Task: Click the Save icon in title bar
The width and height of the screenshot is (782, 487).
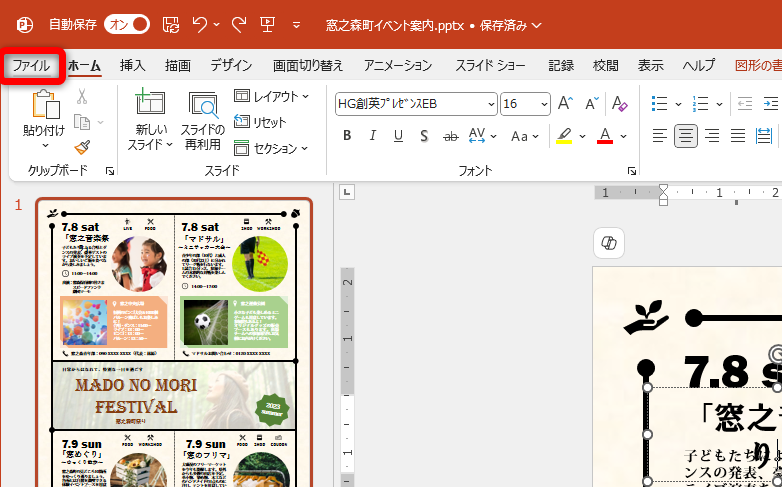Action: (171, 24)
